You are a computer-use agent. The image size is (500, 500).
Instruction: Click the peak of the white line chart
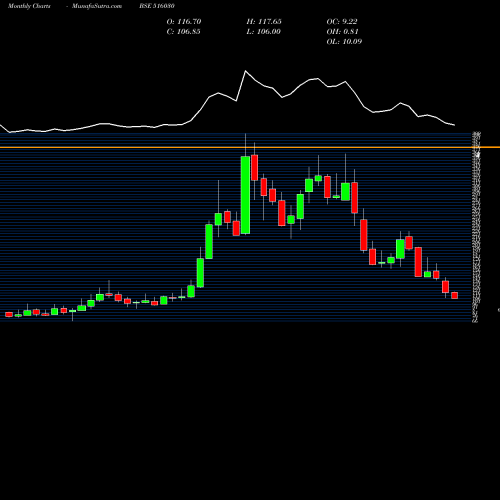point(246,71)
